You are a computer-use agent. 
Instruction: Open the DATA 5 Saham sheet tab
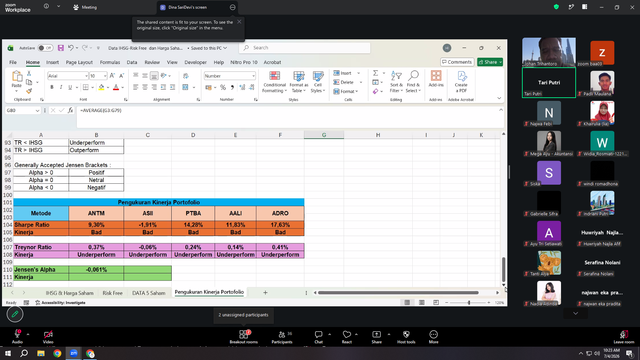tap(149, 293)
